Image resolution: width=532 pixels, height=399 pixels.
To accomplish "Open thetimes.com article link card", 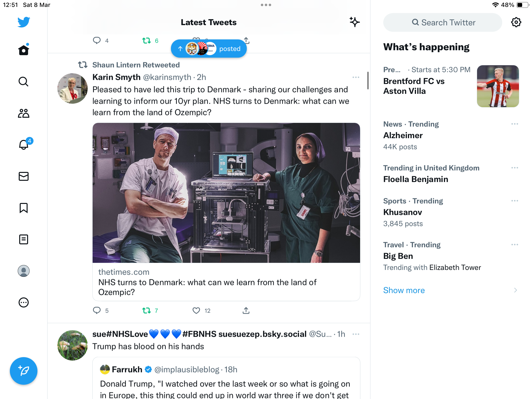I will pos(226,282).
